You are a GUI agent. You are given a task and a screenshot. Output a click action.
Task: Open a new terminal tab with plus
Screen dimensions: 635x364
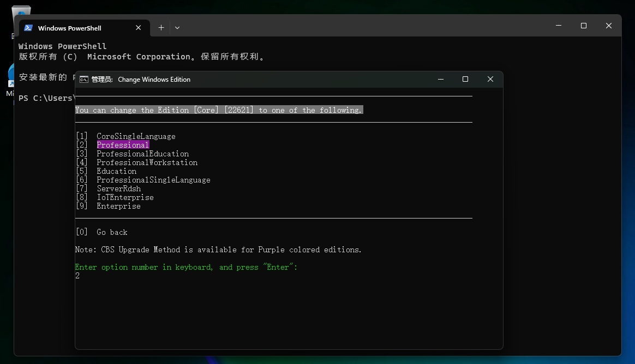tap(161, 28)
